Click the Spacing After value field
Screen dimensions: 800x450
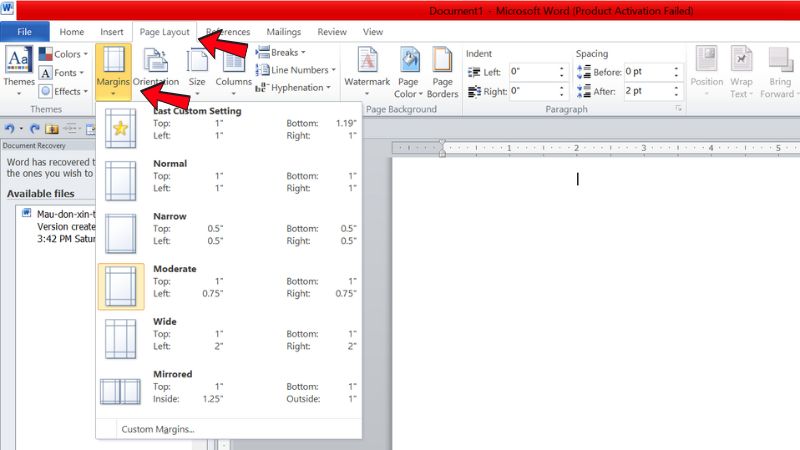(647, 91)
